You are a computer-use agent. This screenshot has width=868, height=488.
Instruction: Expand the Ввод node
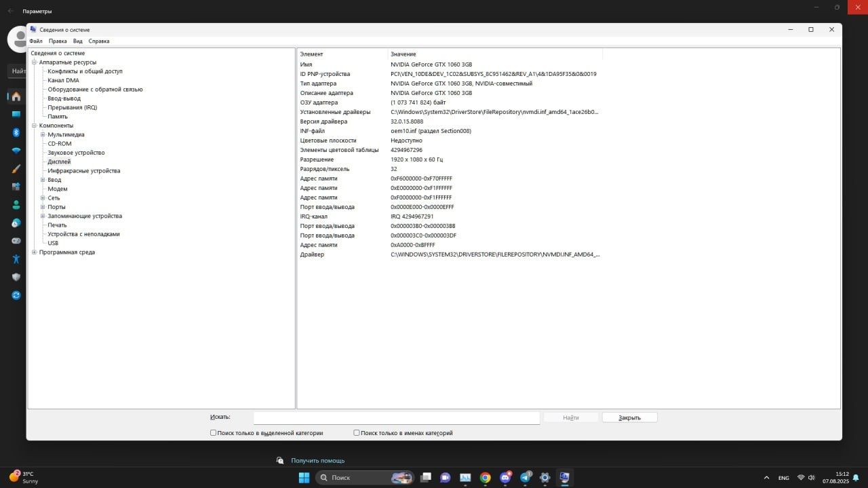[43, 180]
